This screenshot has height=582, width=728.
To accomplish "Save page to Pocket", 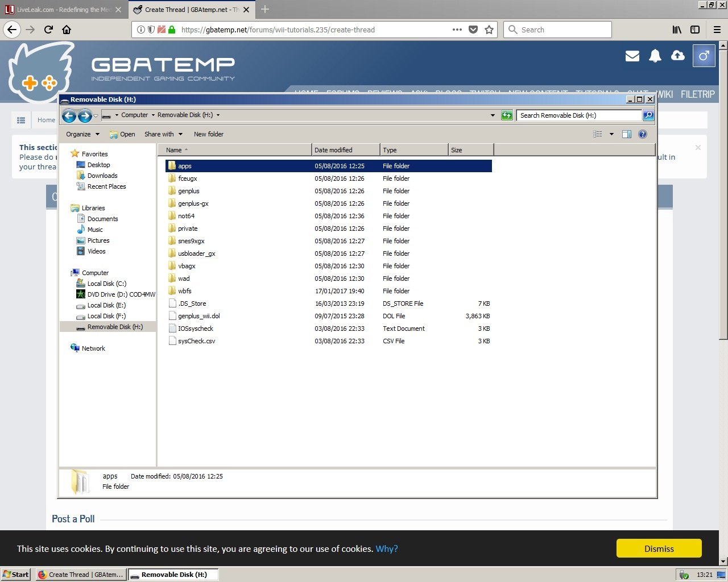I will click(473, 30).
